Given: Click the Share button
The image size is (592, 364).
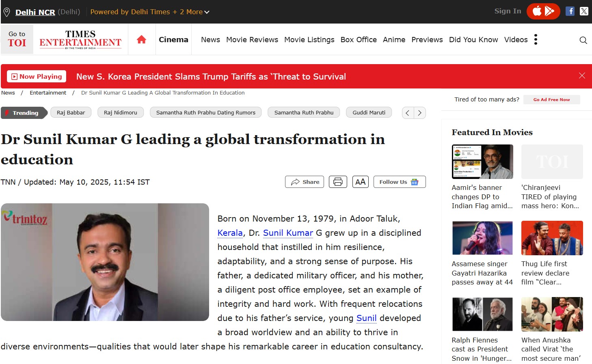Looking at the screenshot, I should [305, 182].
